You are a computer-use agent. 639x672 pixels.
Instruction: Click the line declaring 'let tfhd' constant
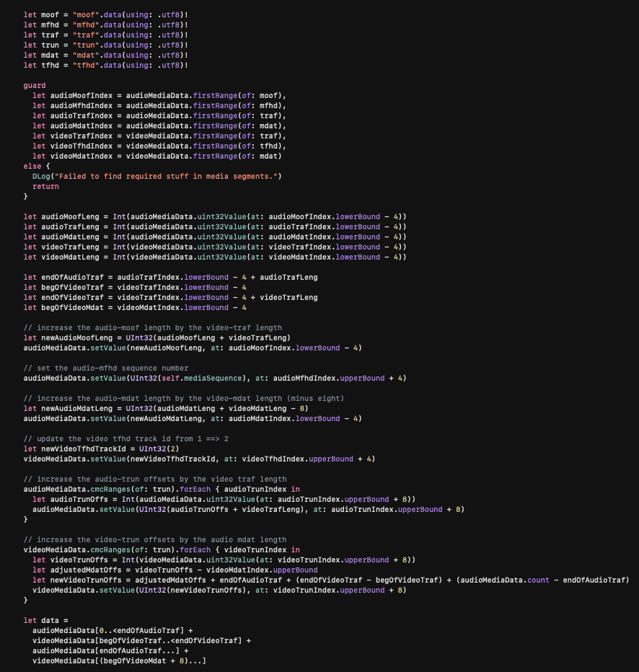(x=106, y=65)
